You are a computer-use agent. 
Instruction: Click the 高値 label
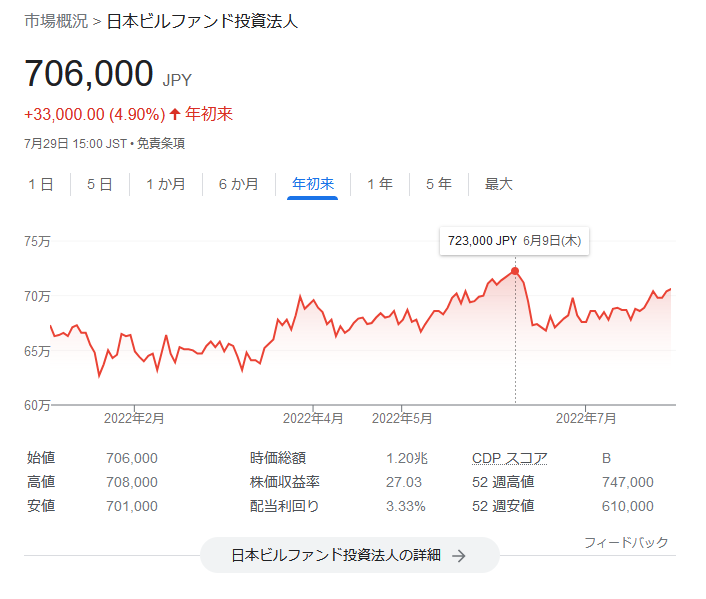(41, 482)
